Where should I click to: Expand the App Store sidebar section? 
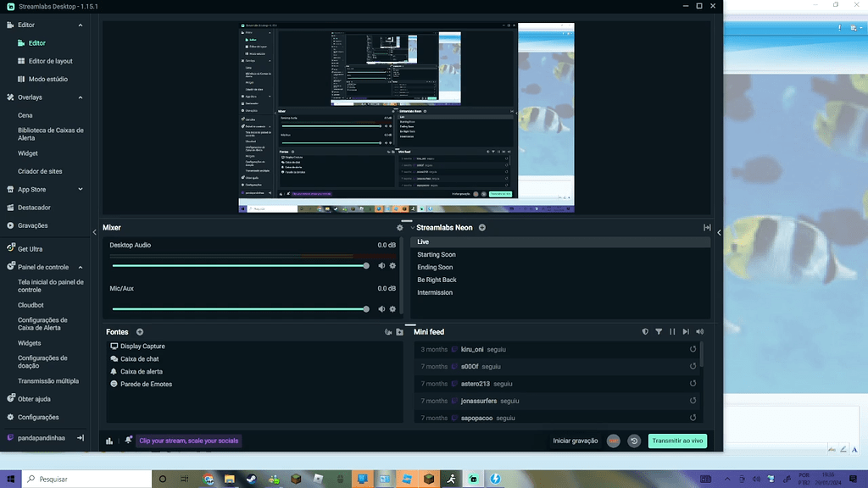pos(81,189)
